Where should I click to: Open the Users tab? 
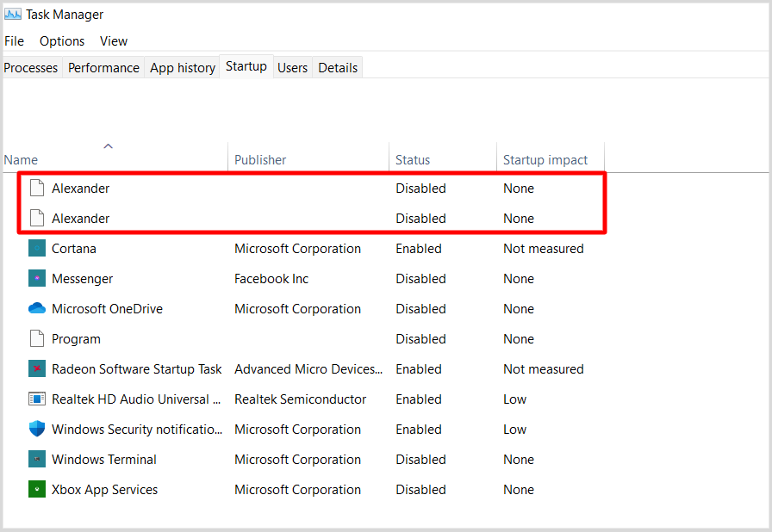(x=292, y=68)
